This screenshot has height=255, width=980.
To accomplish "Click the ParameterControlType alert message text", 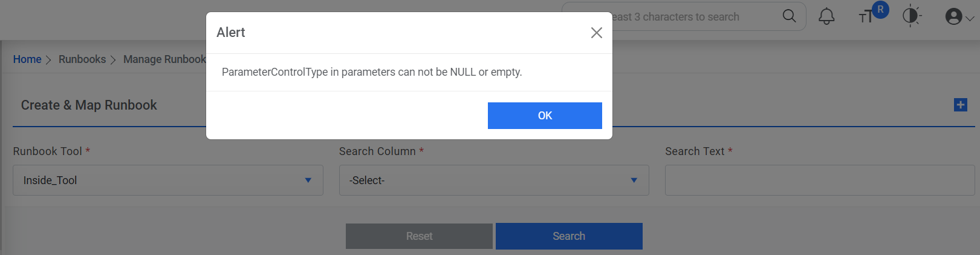I will pos(371,72).
